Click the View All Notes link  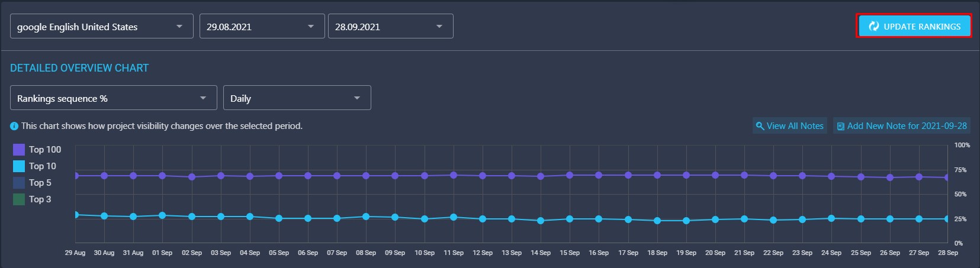pyautogui.click(x=790, y=126)
